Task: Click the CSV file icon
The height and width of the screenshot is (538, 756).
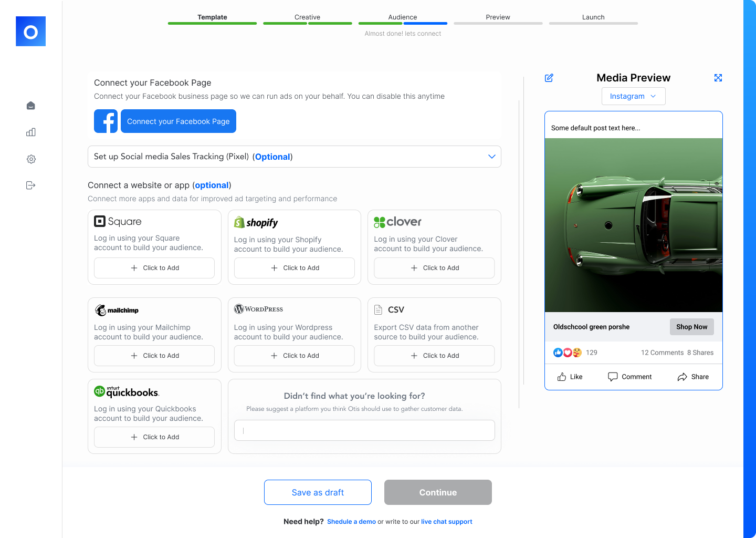Action: tap(378, 309)
